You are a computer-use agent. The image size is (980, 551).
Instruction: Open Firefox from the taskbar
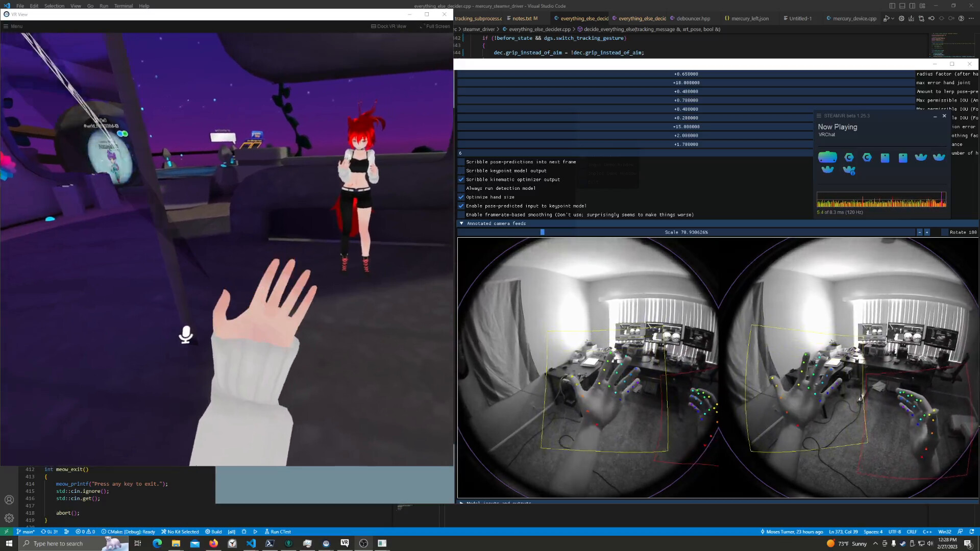click(213, 543)
